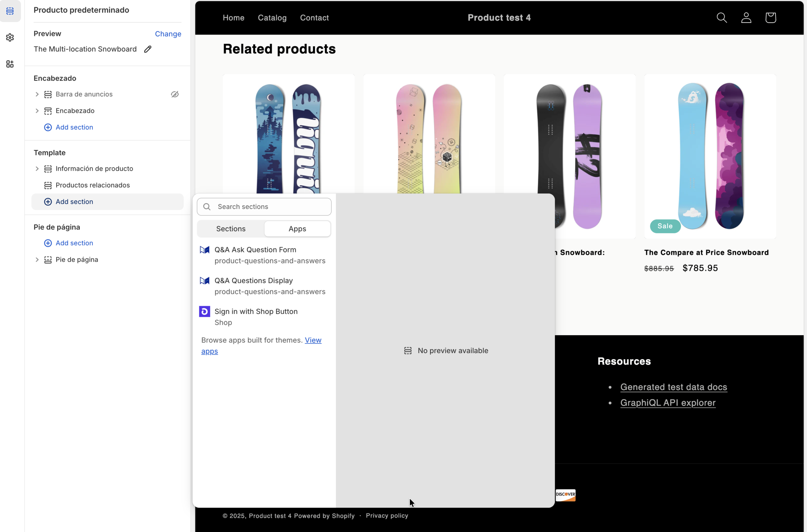
Task: Open theme settings gear icon
Action: [10, 37]
